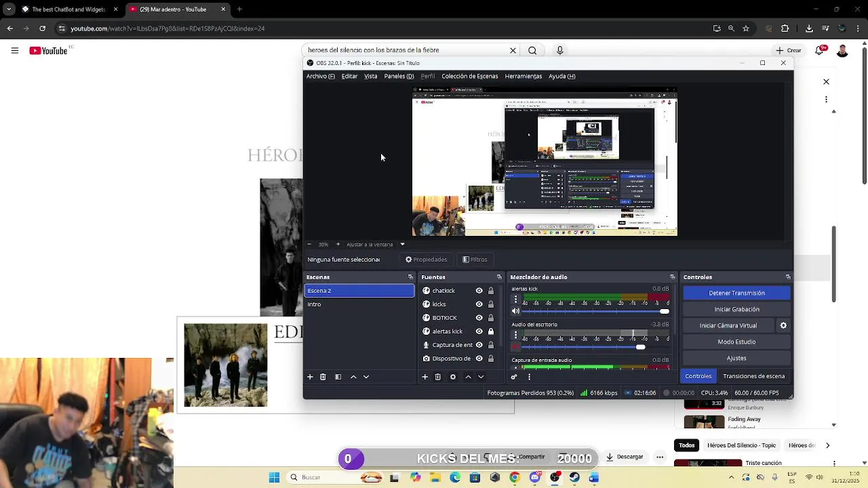
Task: Open options dots for alertas kick audio
Action: 515,299
